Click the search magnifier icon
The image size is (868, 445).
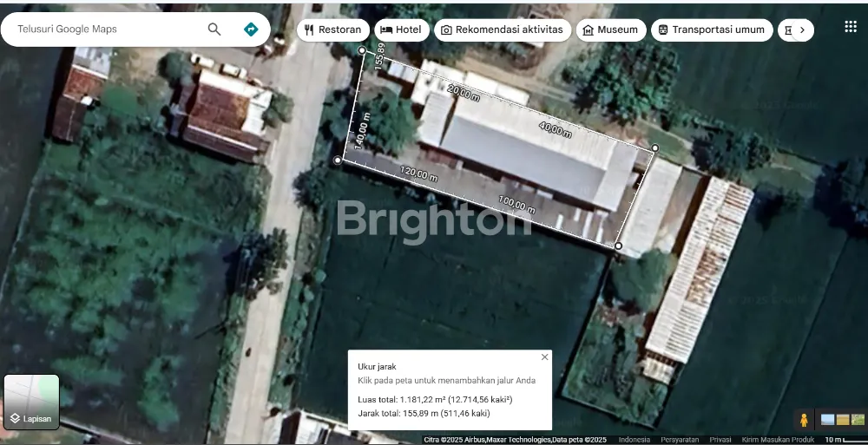click(x=214, y=29)
